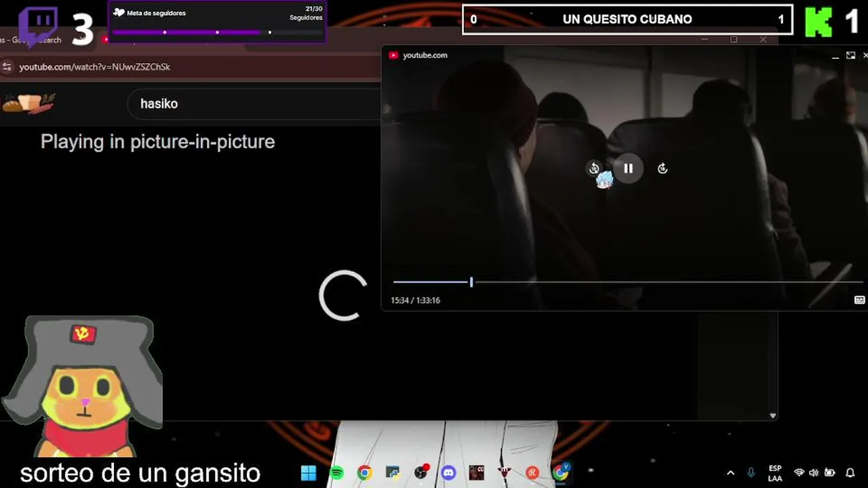Viewport: 868px width, 488px height.
Task: Click the video progress bar in picture-in-picture
Action: point(627,282)
